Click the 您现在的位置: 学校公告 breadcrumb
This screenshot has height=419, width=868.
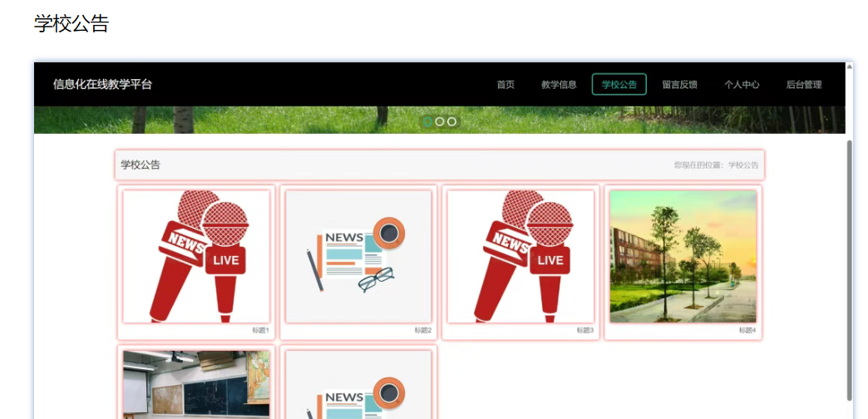pyautogui.click(x=717, y=165)
